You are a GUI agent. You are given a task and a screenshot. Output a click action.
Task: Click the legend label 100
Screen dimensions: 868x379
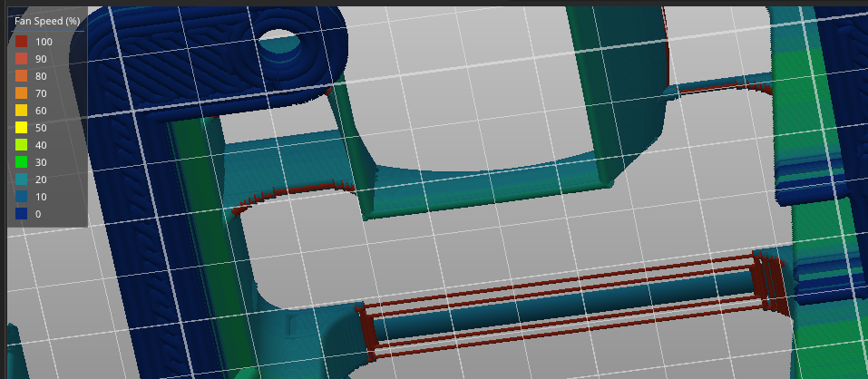coord(44,42)
